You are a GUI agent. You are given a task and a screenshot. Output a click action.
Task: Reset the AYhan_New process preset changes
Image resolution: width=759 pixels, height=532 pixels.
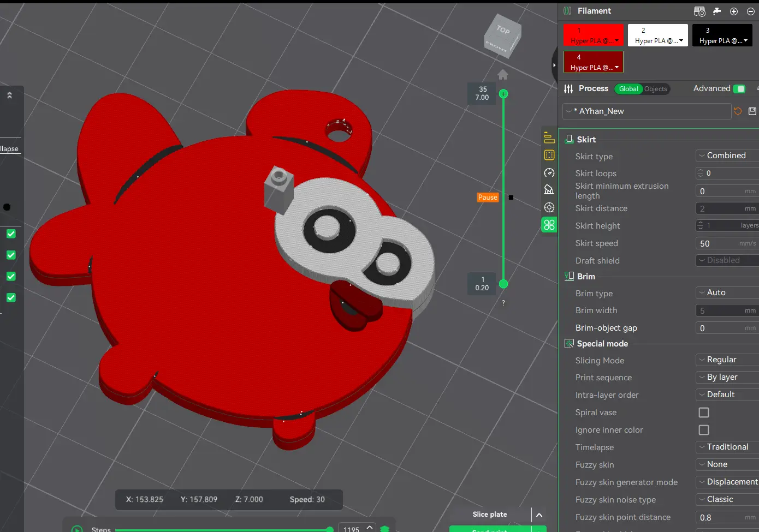tap(738, 111)
